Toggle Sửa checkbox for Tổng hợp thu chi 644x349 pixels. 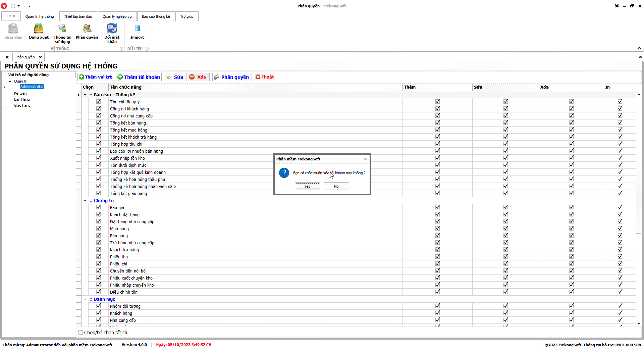[506, 144]
